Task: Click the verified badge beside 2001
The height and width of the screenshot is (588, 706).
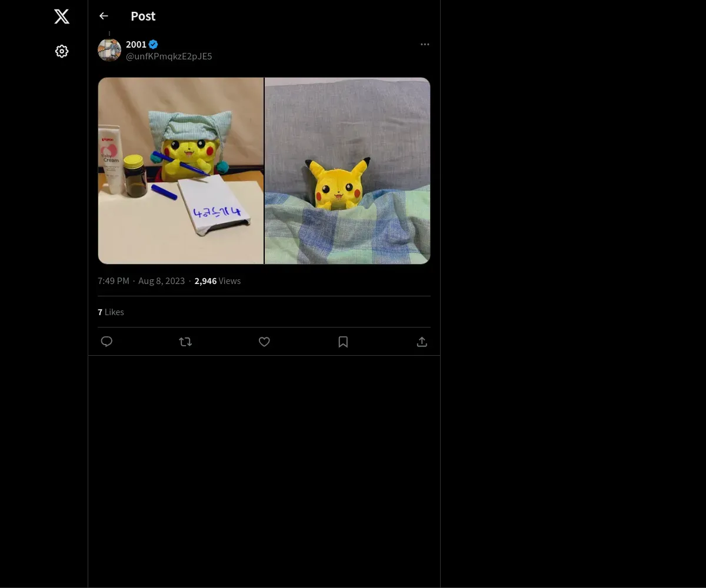Action: 153,44
